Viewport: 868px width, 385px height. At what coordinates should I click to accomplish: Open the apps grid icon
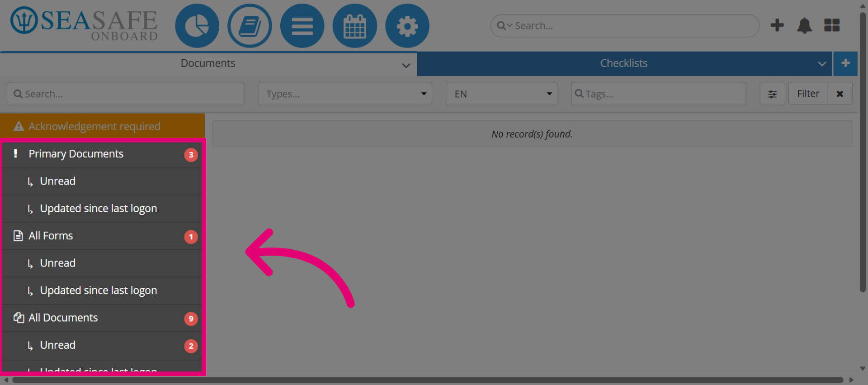(832, 25)
